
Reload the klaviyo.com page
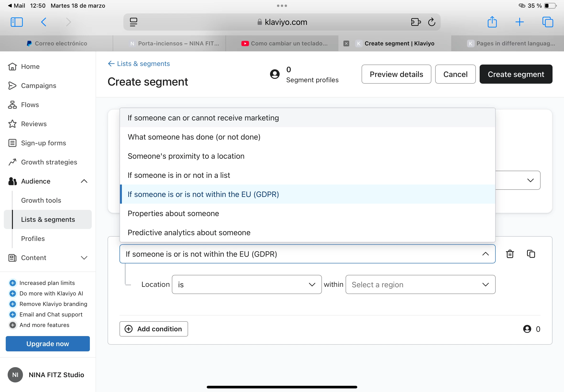tap(432, 22)
